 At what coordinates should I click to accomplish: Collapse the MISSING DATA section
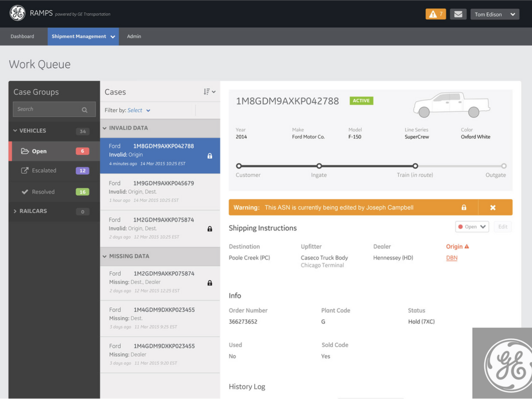[x=105, y=256]
